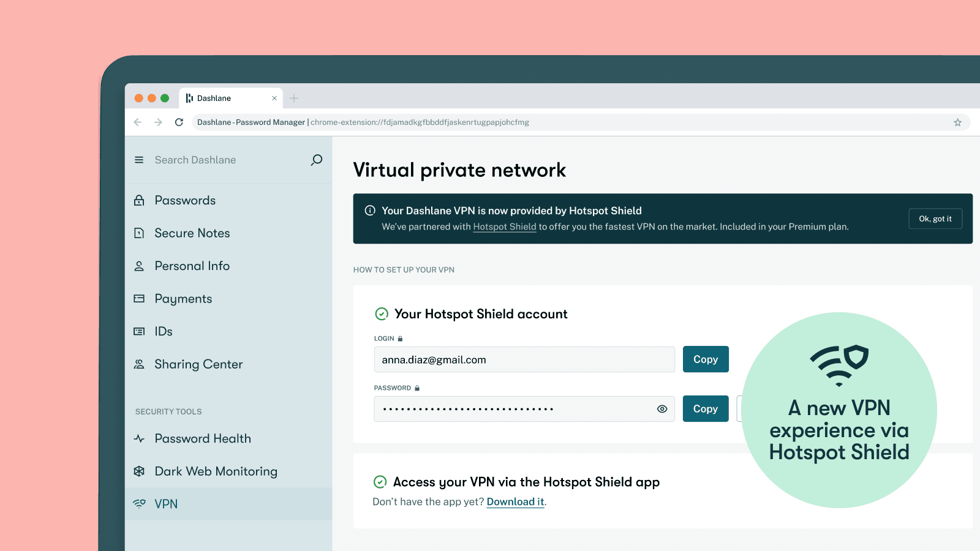The height and width of the screenshot is (551, 980).
Task: Open the Sharing Center
Action: pyautogui.click(x=198, y=364)
